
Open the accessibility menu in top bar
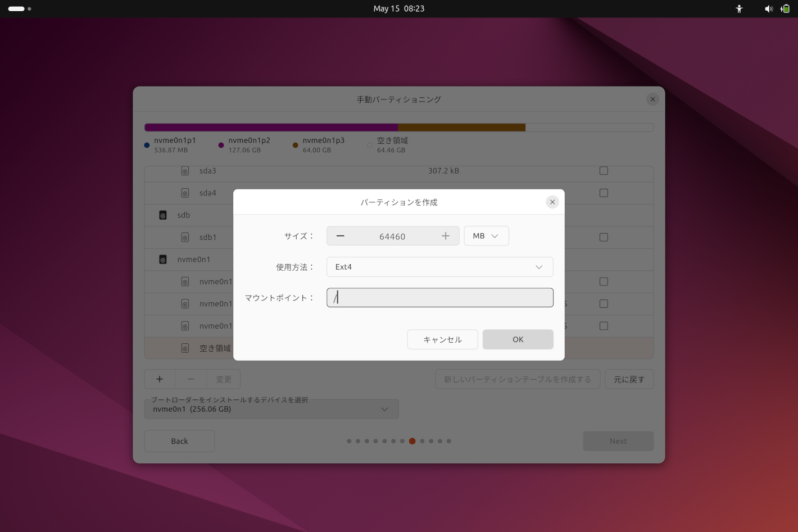739,8
